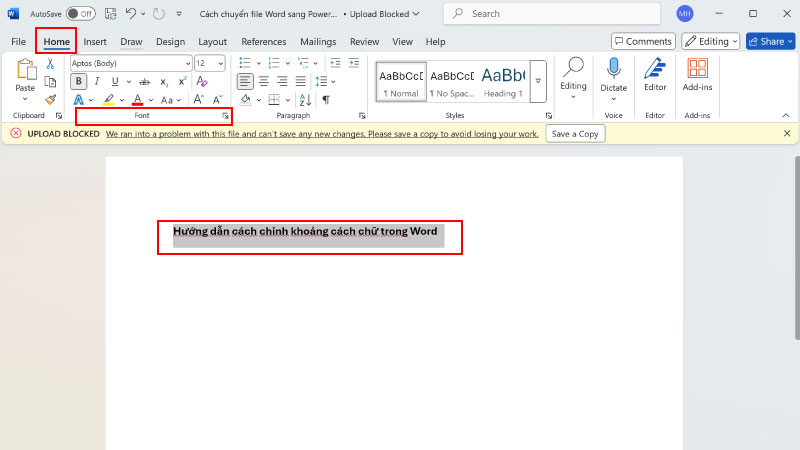This screenshot has height=450, width=800.
Task: Toggle Bold formatting
Action: pyautogui.click(x=79, y=82)
